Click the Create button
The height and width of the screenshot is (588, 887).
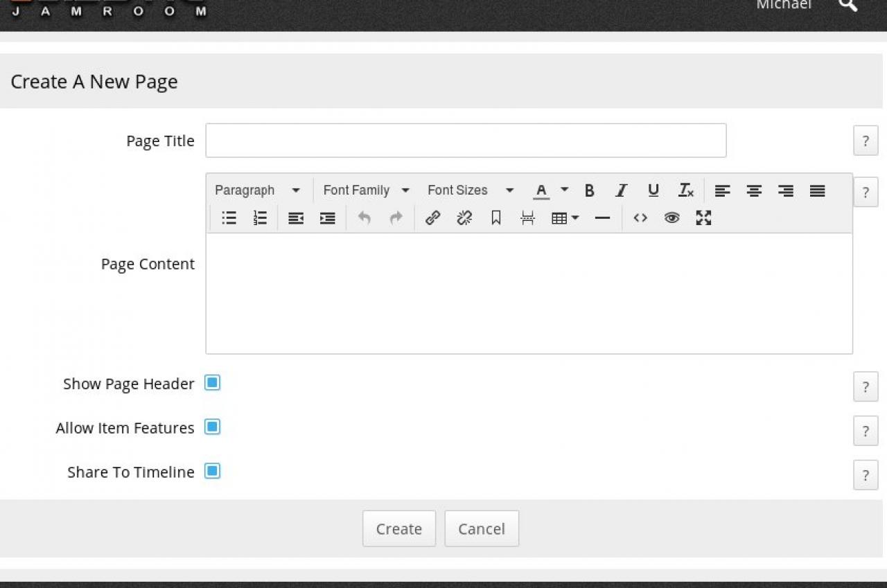pyautogui.click(x=399, y=529)
